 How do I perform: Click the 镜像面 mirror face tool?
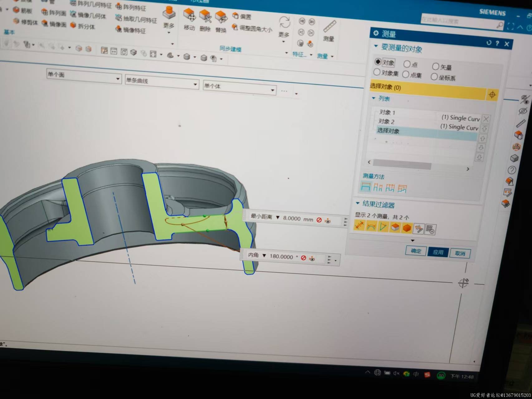(54, 24)
